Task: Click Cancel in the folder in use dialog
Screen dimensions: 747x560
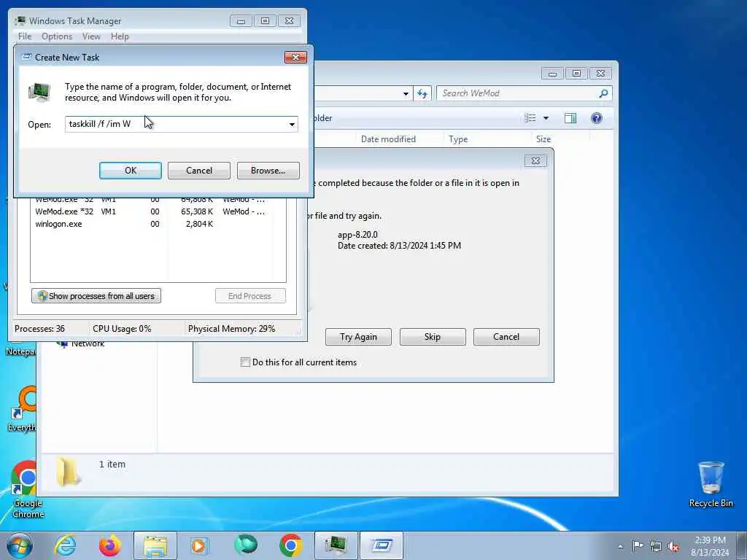Action: [506, 337]
